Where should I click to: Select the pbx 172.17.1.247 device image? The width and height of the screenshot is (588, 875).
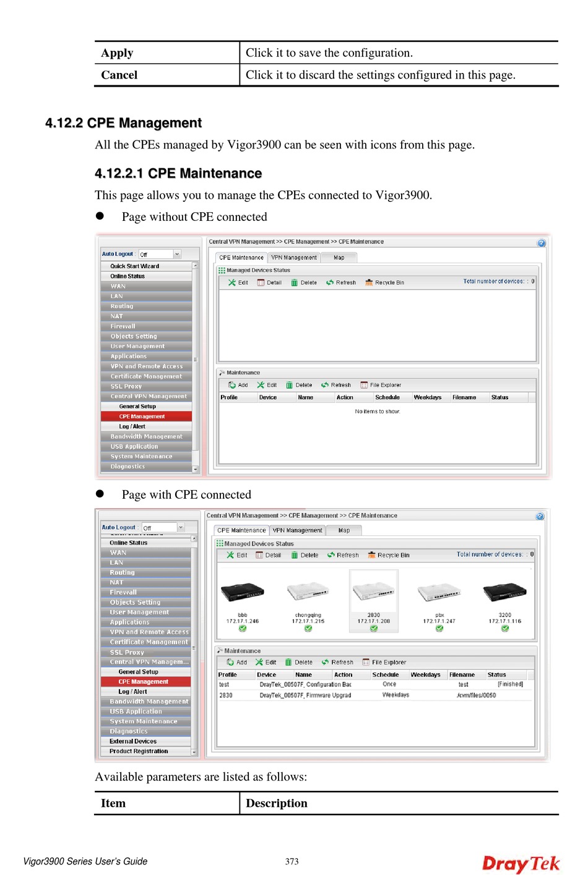[x=439, y=593]
